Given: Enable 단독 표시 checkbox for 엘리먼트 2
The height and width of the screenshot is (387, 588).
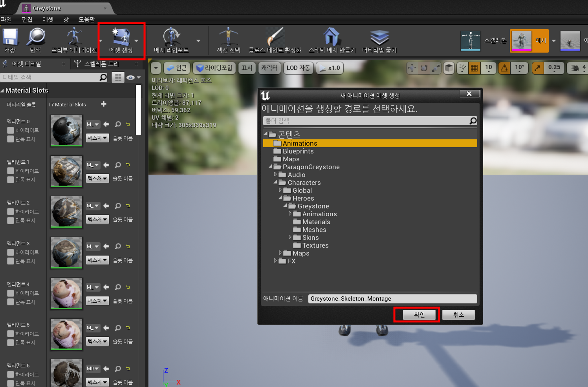Looking at the screenshot, I should pyautogui.click(x=11, y=221).
